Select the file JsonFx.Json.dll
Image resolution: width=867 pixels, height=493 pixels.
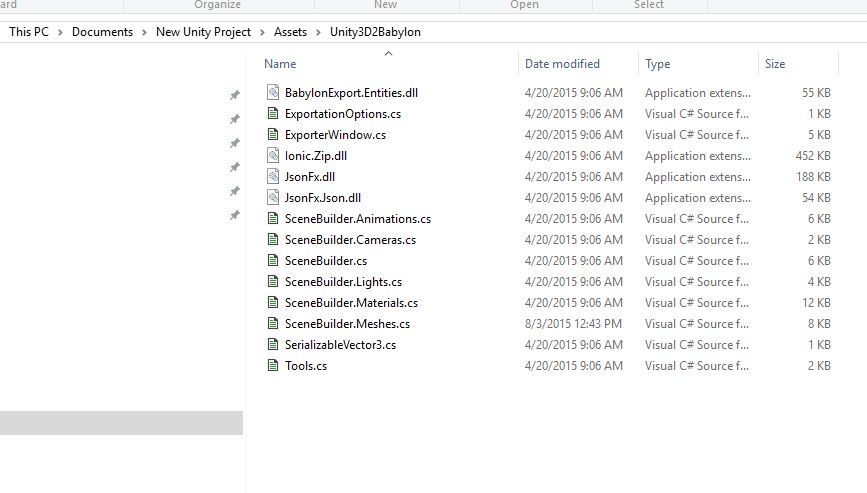pos(323,198)
